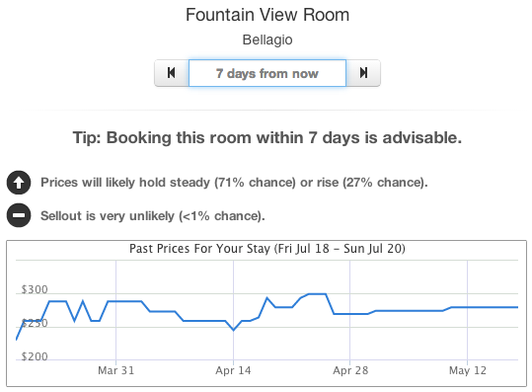Click the 'Sellout is very unlikely' text
Viewport: 532px width, 392px height.
153,216
